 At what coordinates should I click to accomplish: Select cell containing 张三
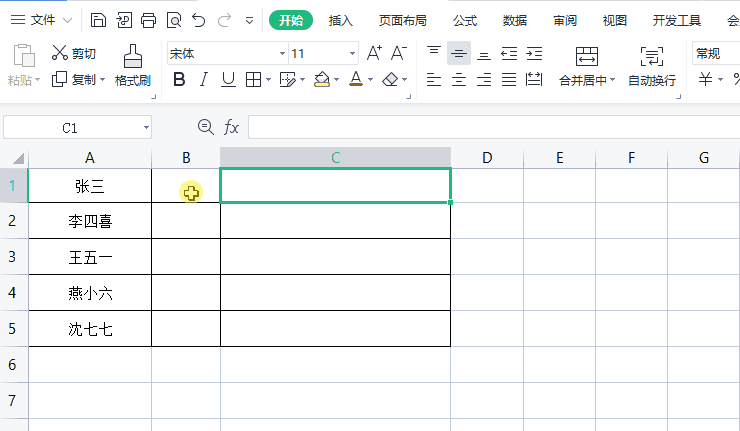pyautogui.click(x=90, y=186)
